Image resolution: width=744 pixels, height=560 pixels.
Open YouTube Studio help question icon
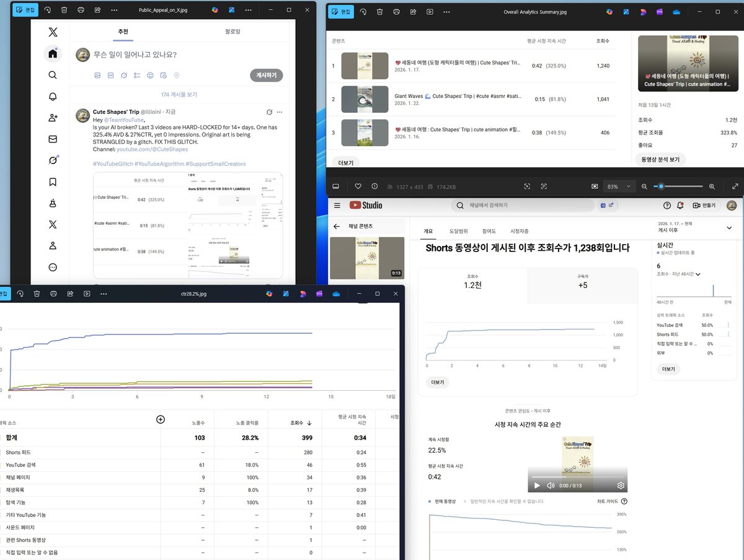pos(667,205)
